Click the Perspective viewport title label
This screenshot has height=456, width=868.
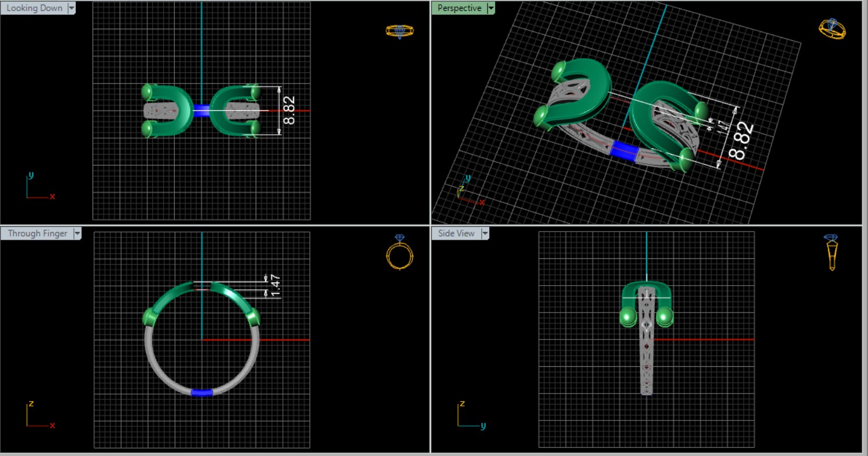pos(459,8)
